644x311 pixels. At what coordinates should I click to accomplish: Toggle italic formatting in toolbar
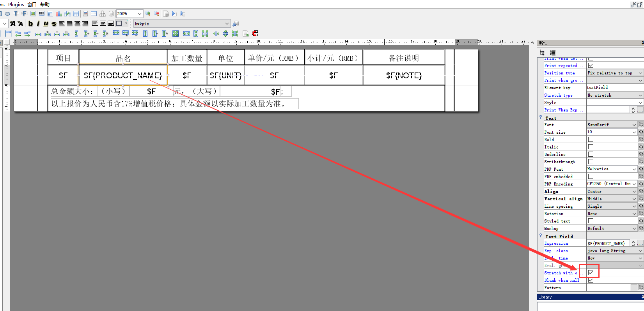[x=38, y=23]
